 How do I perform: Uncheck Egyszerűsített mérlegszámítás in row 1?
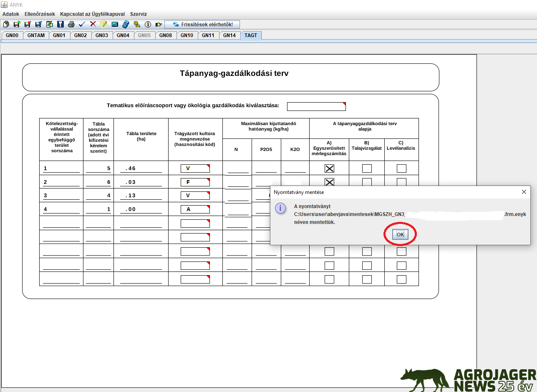click(x=329, y=168)
